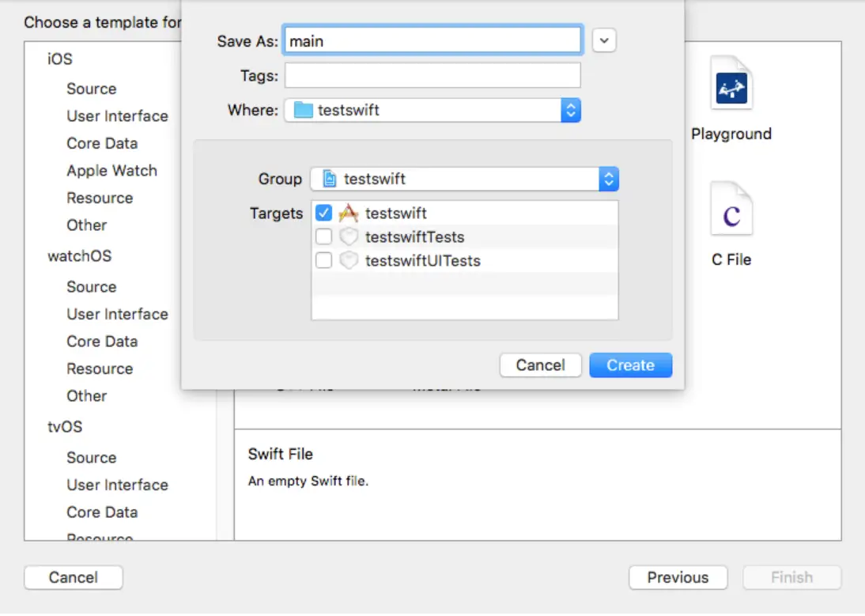Click the testswift app target icon

349,214
